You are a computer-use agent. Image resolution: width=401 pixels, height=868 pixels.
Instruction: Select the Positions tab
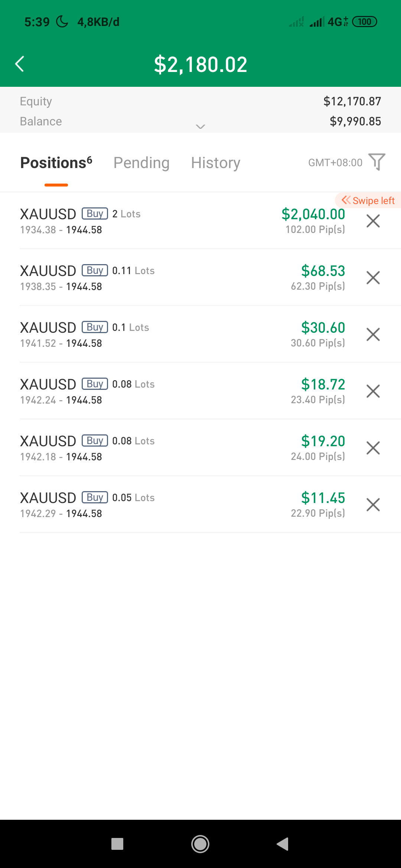[56, 163]
